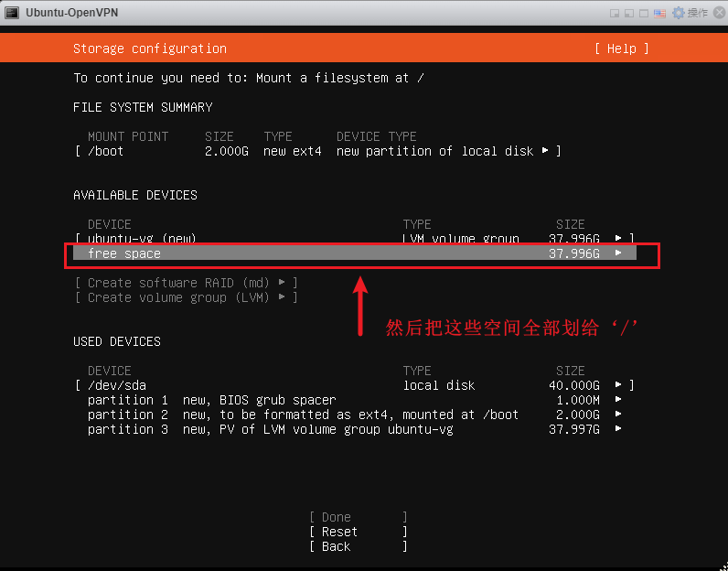
Task: Click the 1.000M size value
Action: 578,400
